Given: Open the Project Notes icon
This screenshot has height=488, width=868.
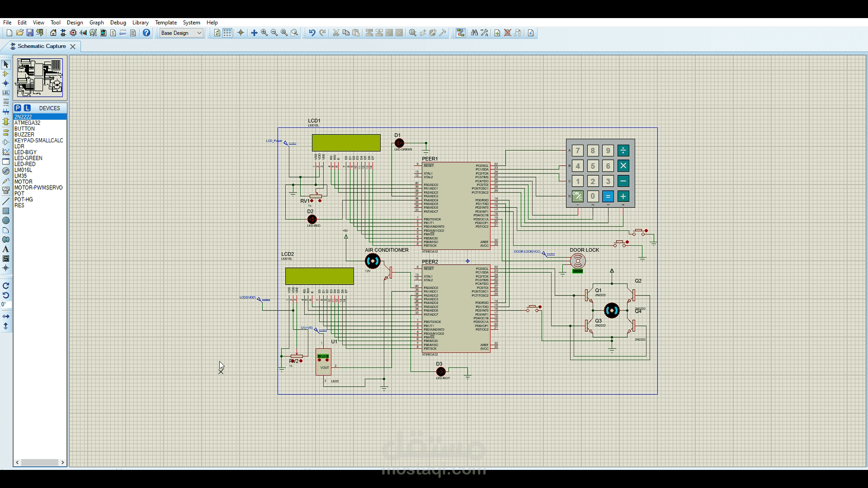Looking at the screenshot, I should pyautogui.click(x=133, y=33).
